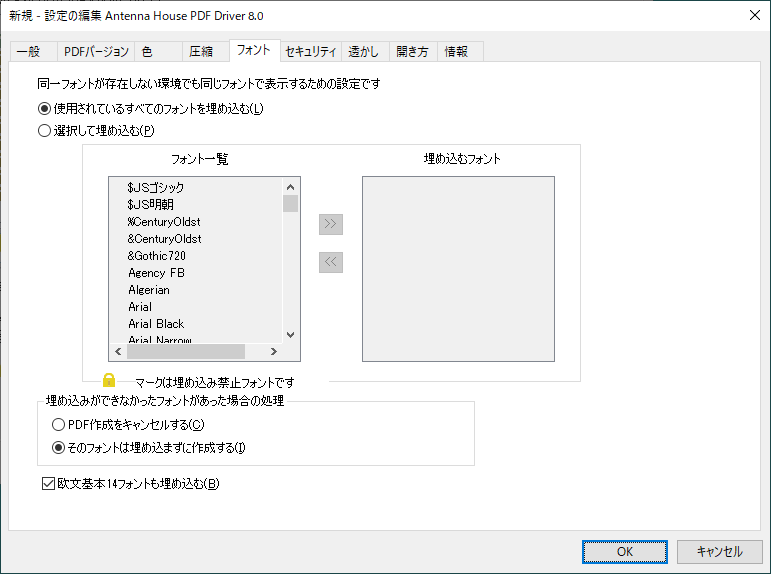Click the vertical scrollbar thumb in font list

291,204
